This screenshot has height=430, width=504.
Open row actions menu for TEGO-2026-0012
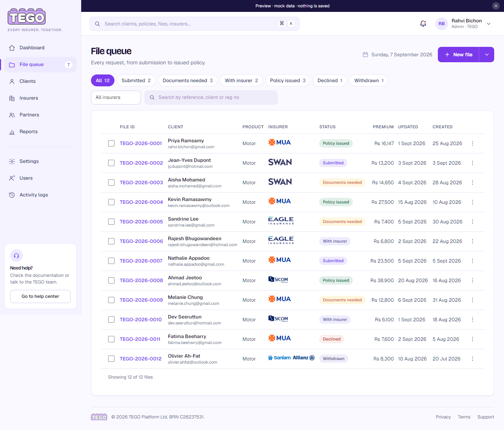[x=472, y=359]
